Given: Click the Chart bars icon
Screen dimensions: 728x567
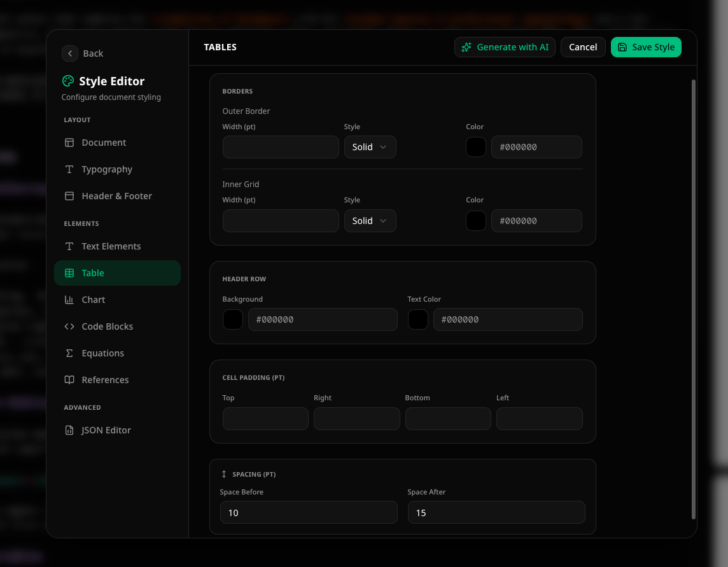Looking at the screenshot, I should (x=69, y=300).
